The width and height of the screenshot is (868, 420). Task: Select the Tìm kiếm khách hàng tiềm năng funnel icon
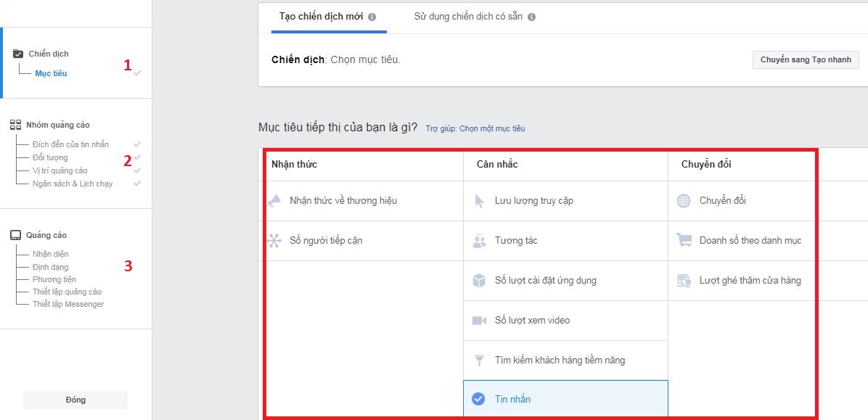(479, 360)
